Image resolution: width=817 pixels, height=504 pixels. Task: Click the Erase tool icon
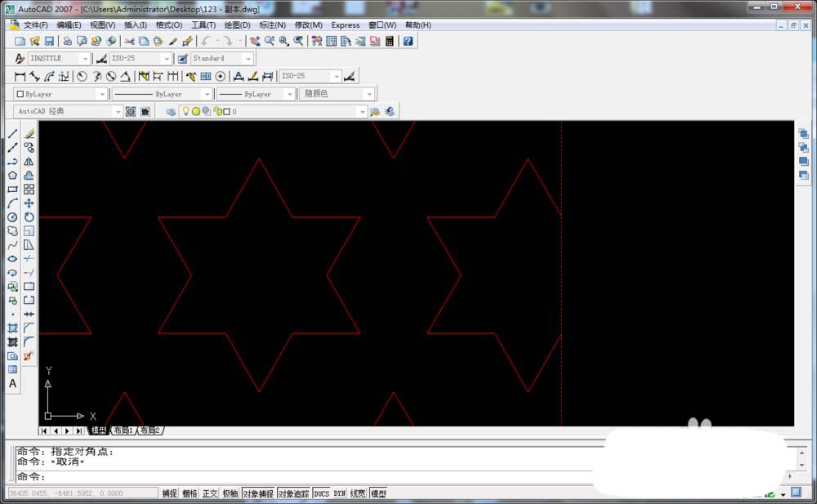(x=29, y=134)
